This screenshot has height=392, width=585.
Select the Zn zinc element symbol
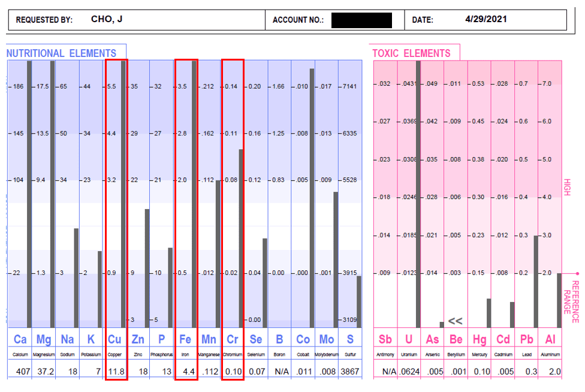tap(138, 339)
